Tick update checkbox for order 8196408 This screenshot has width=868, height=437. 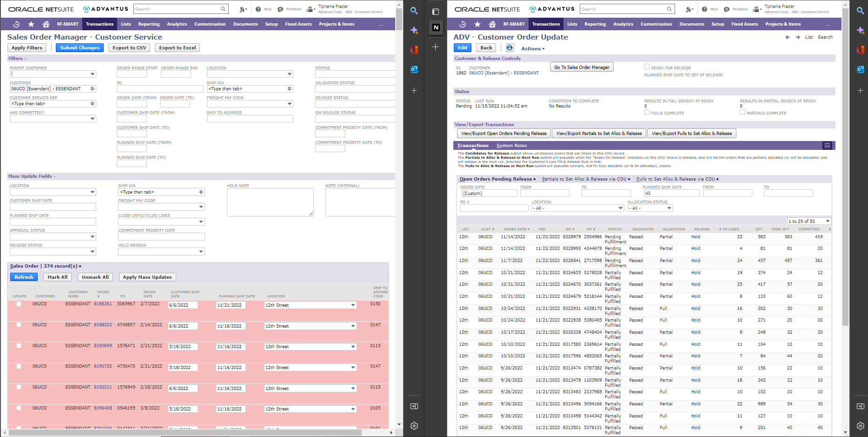point(19,408)
